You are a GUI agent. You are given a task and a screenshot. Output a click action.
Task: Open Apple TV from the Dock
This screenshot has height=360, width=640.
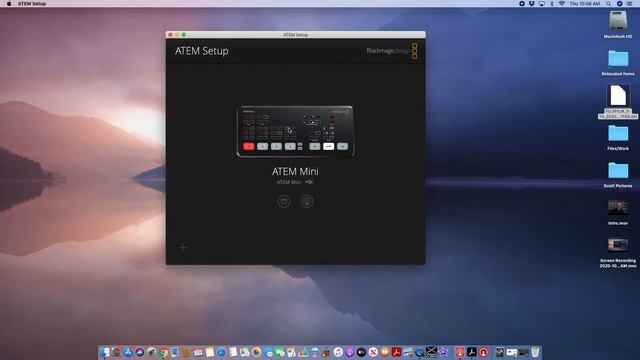click(x=361, y=352)
